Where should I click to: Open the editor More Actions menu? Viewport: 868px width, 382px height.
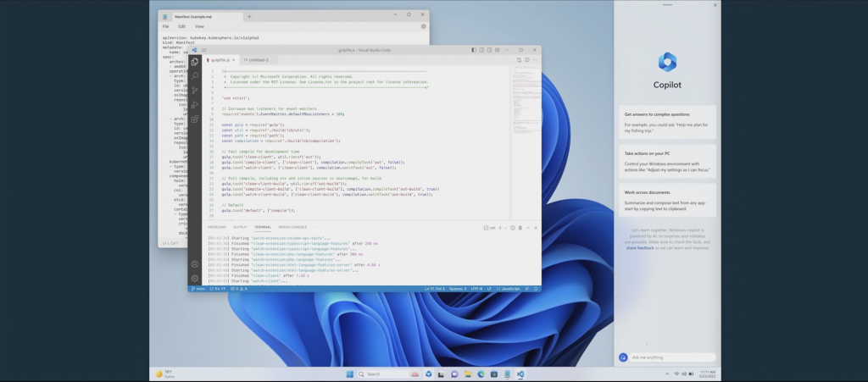(535, 59)
